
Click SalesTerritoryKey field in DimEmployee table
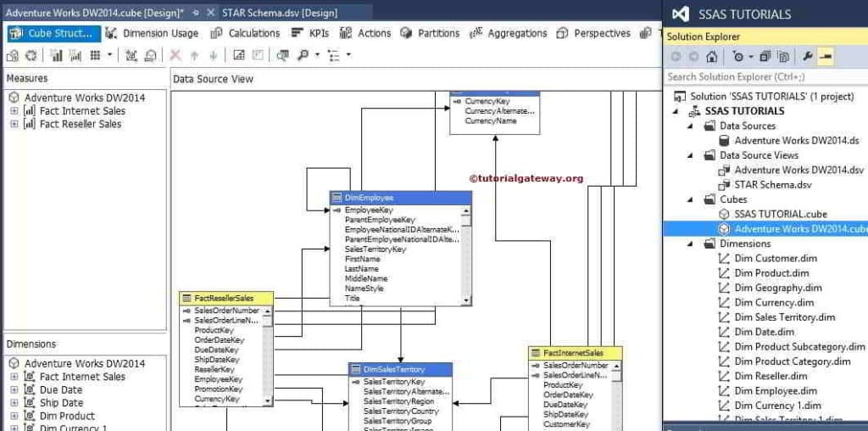[376, 249]
